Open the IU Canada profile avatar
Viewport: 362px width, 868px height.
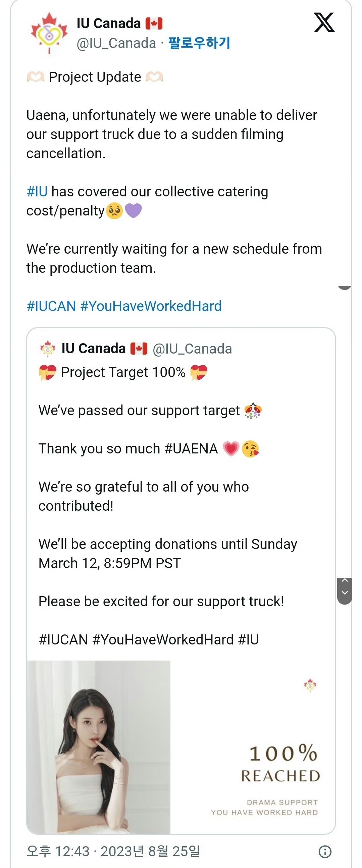pyautogui.click(x=49, y=34)
